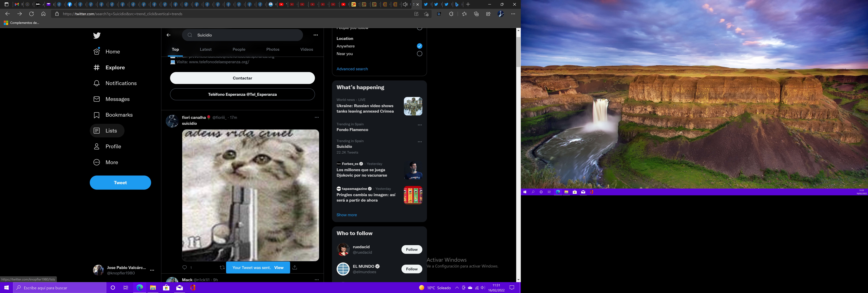Toggle the People you follow radio
This screenshot has height=293, width=868.
pyautogui.click(x=419, y=29)
